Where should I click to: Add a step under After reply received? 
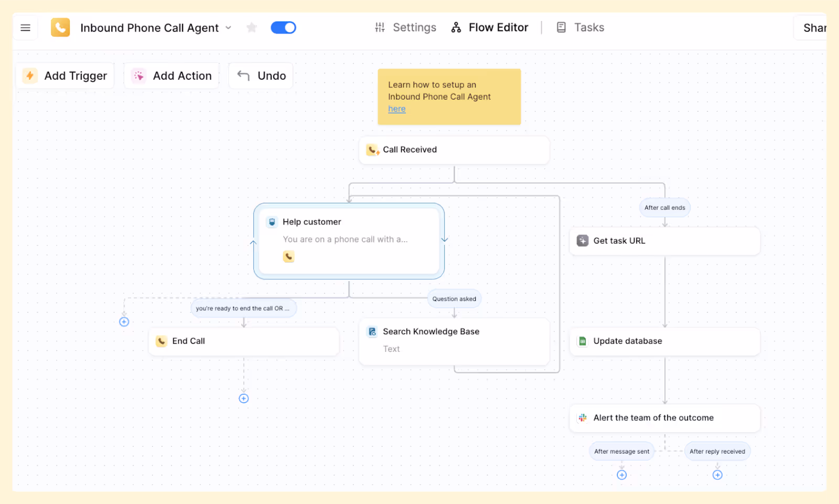[x=718, y=475]
